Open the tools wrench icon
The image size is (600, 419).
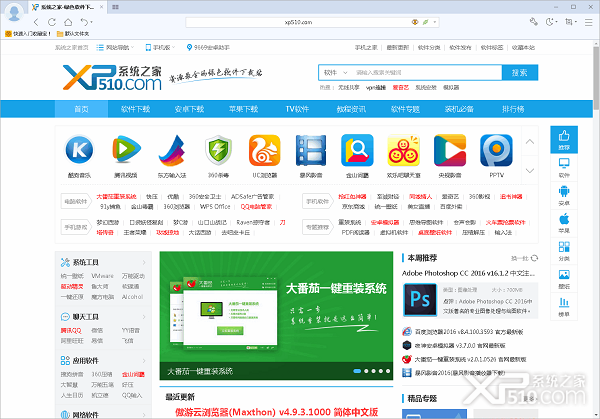533,22
